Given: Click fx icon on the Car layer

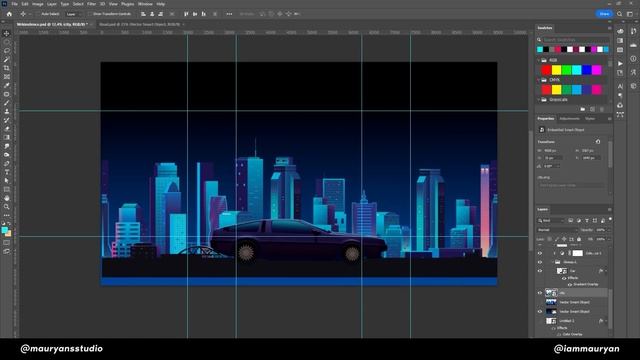Looking at the screenshot, I should pos(601,271).
